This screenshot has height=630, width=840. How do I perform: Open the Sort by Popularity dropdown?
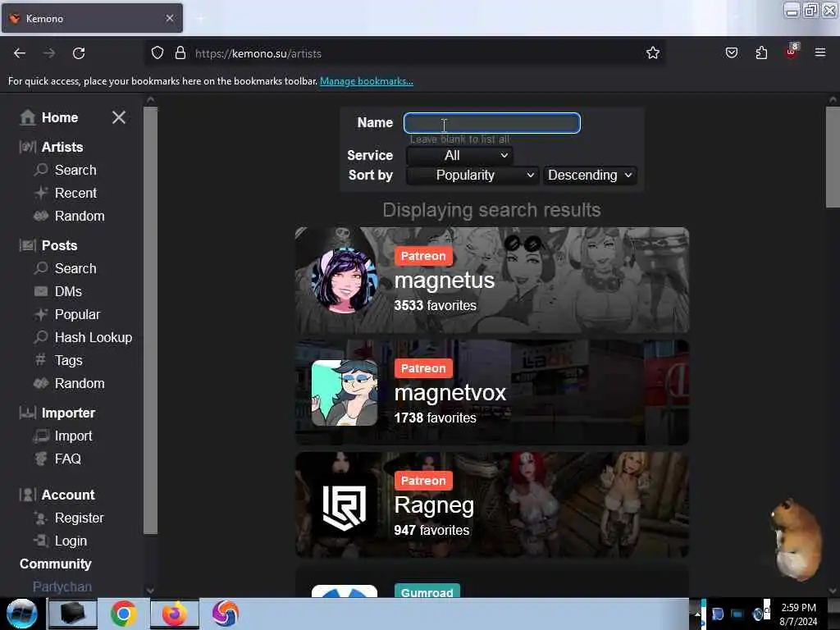(472, 176)
